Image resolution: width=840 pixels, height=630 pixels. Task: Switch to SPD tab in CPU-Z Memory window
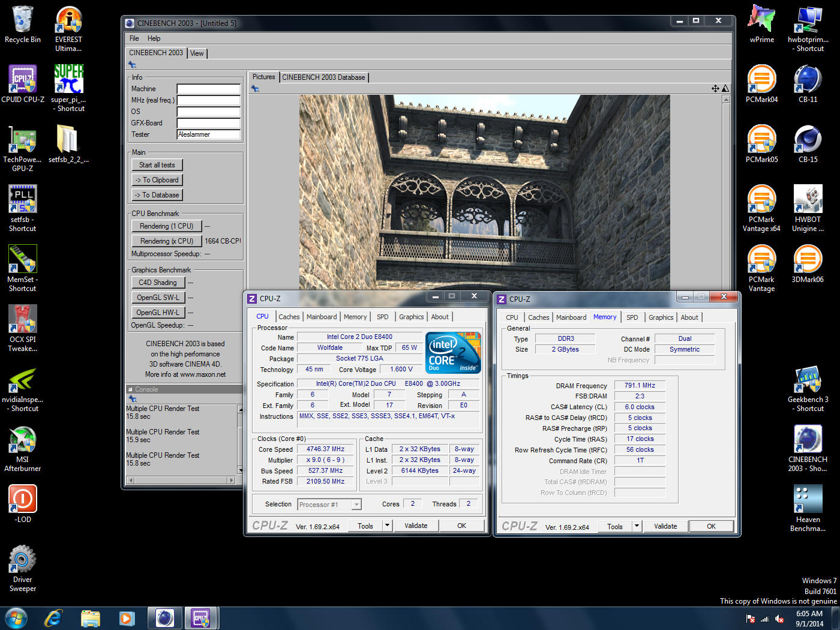coord(632,317)
